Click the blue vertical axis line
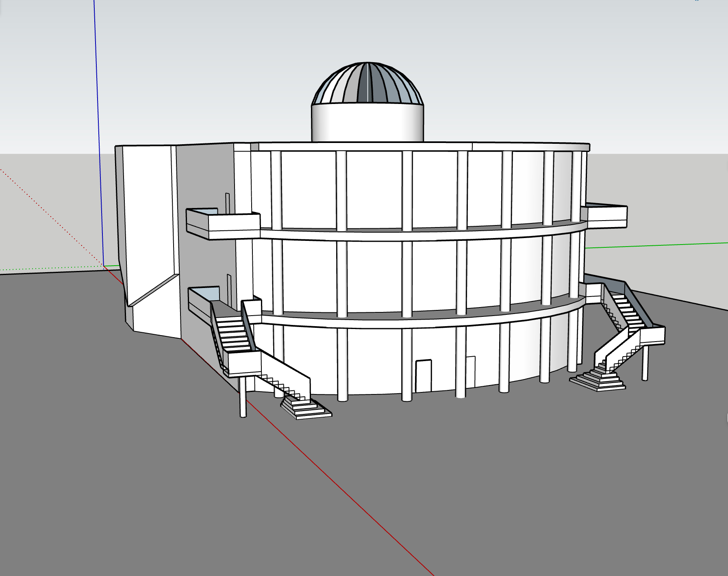This screenshot has height=576, width=728. click(98, 134)
